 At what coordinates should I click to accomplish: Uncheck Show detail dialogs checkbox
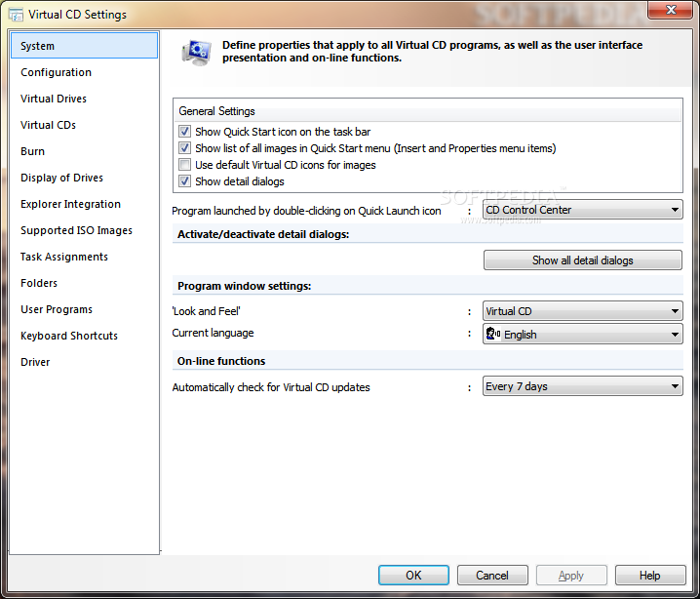(x=184, y=180)
